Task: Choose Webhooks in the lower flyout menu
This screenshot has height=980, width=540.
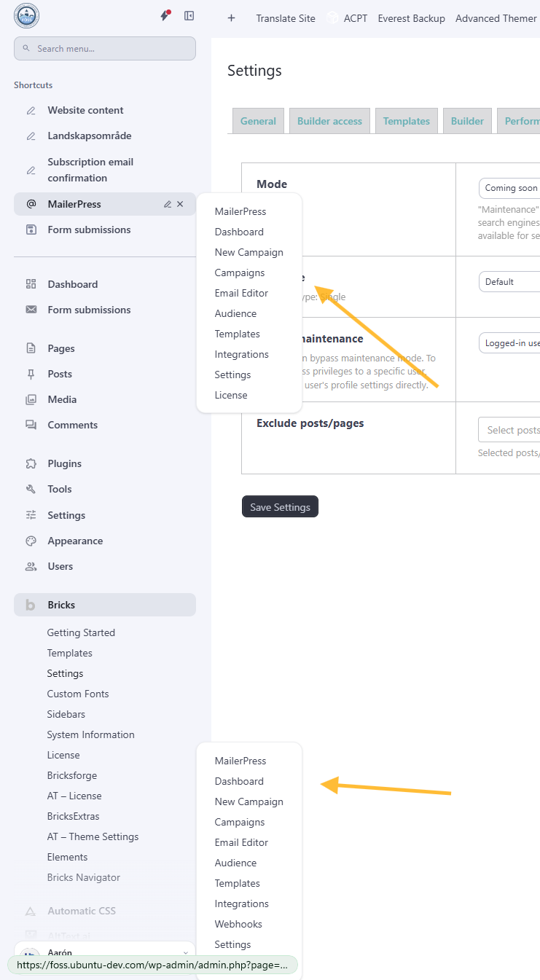Action: pos(238,924)
